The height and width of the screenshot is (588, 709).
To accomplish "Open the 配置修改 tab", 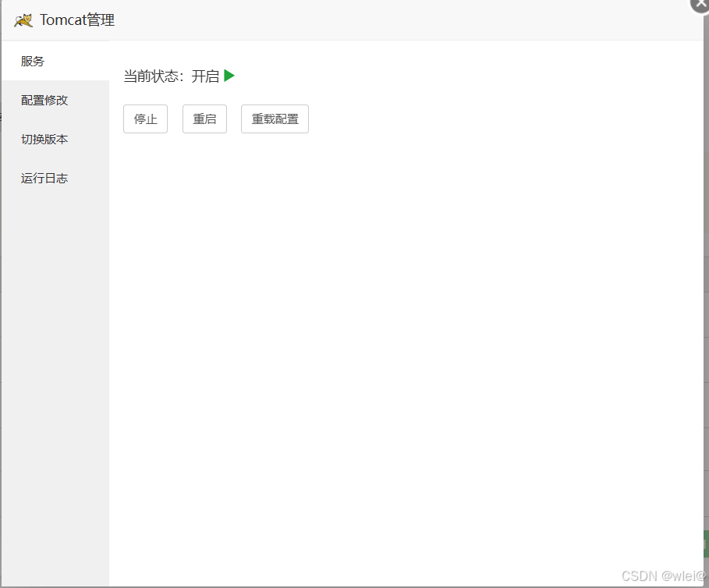I will tap(55, 100).
